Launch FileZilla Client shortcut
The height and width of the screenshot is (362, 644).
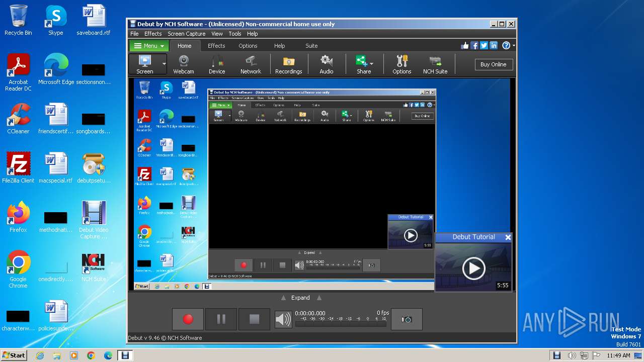pos(18,167)
